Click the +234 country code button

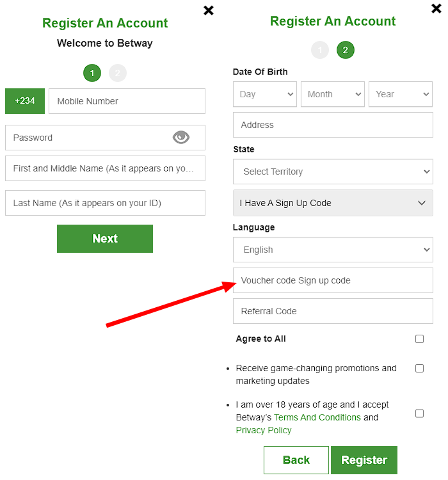coord(25,101)
